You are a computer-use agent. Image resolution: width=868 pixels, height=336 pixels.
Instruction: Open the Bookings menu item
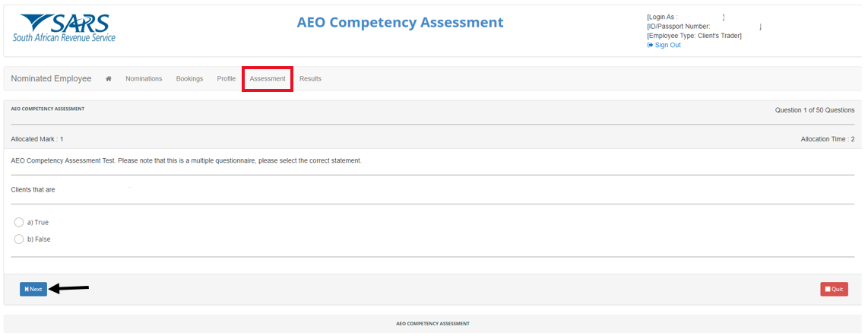point(189,79)
